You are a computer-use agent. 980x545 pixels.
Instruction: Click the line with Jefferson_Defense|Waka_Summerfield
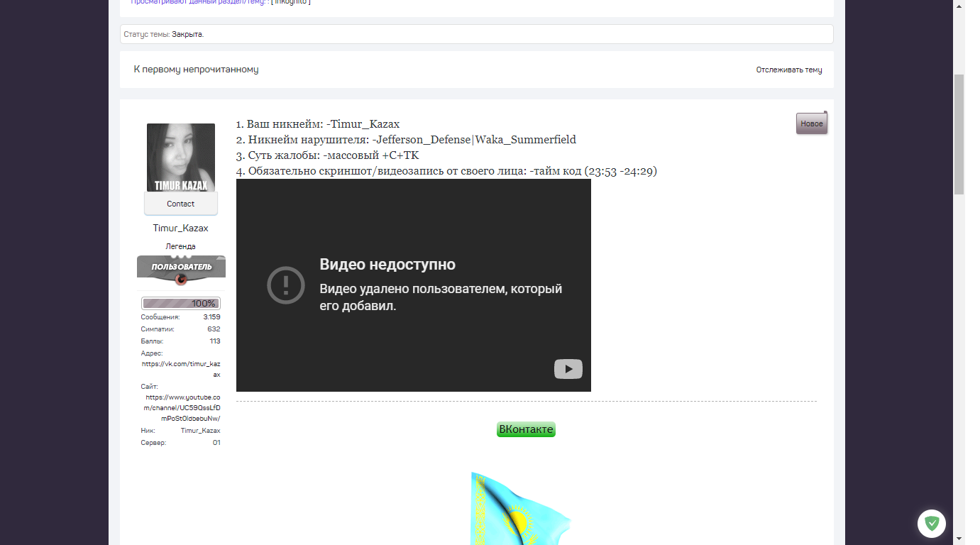pyautogui.click(x=406, y=139)
